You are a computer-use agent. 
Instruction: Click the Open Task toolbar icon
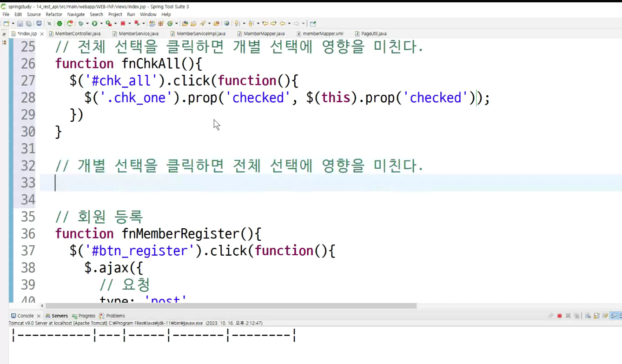[193, 23]
